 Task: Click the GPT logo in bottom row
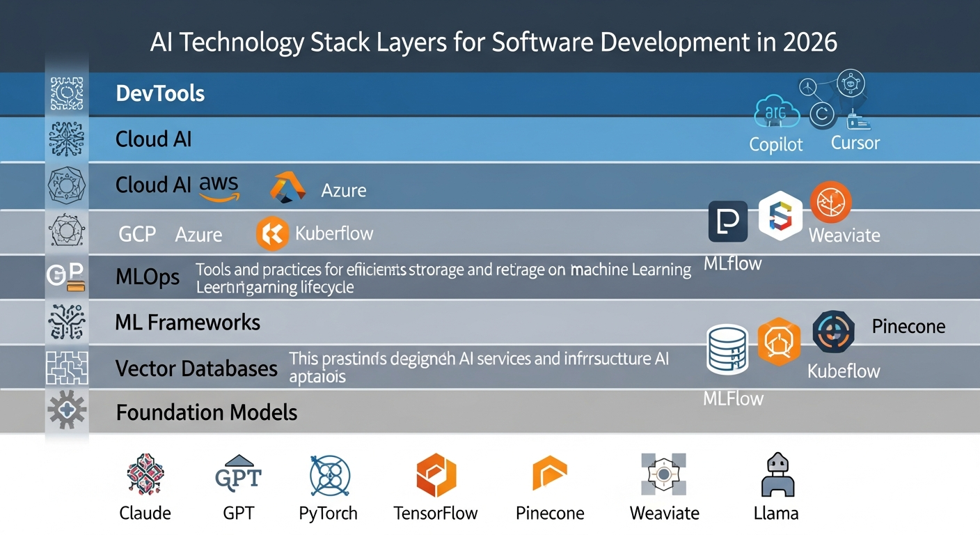[x=238, y=472]
